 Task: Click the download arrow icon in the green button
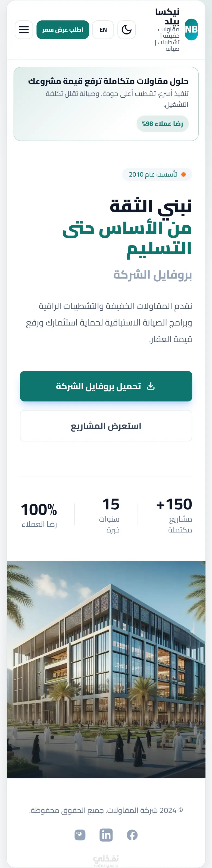[151, 386]
